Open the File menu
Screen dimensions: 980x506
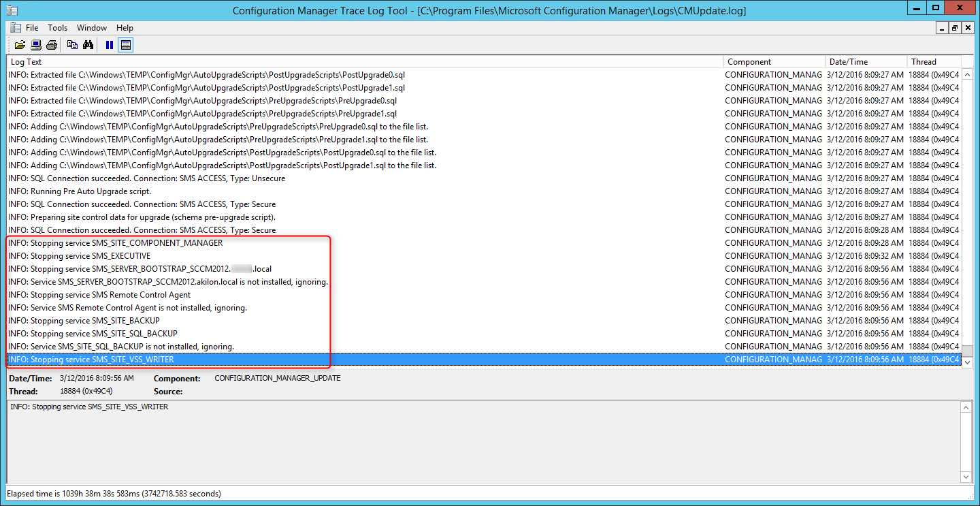pyautogui.click(x=32, y=28)
